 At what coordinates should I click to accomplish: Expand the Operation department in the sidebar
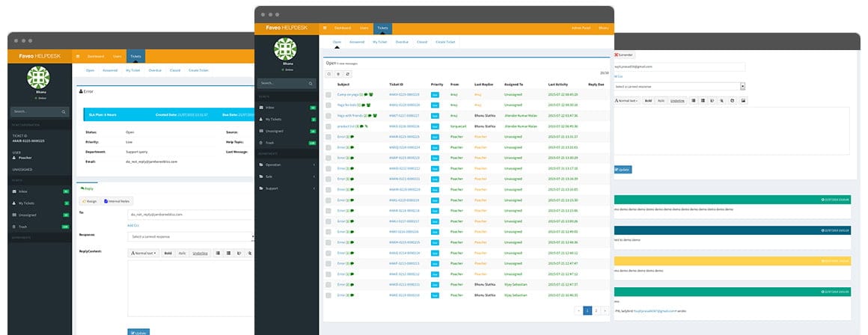click(286, 165)
